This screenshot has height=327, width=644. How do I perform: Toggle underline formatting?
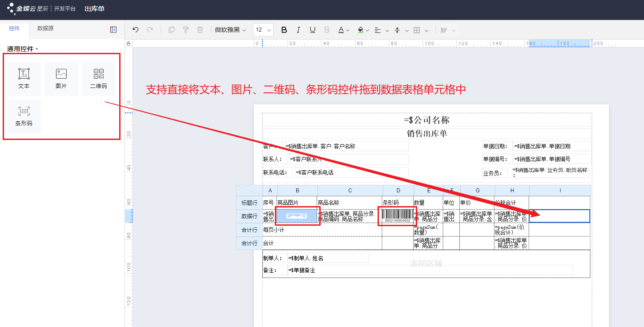coord(313,30)
